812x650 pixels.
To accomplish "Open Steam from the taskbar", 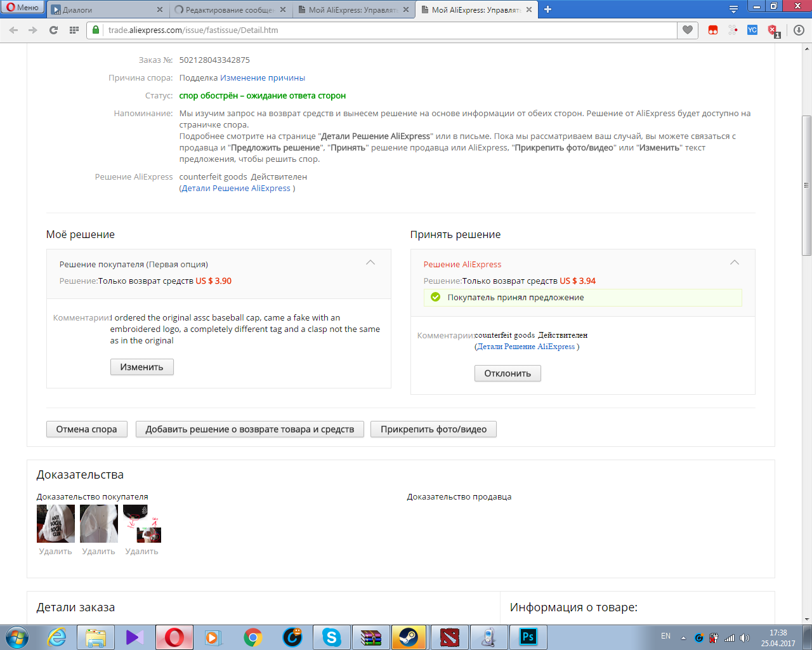I will click(409, 637).
